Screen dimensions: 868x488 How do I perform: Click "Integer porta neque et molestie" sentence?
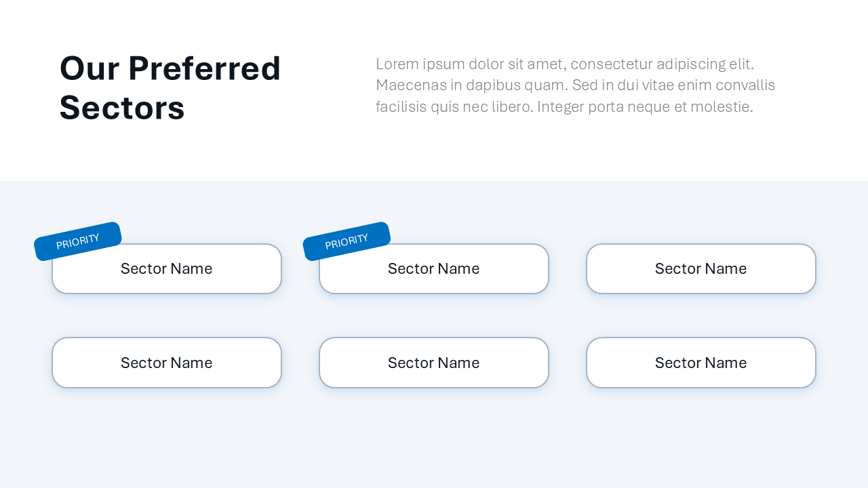coord(644,107)
